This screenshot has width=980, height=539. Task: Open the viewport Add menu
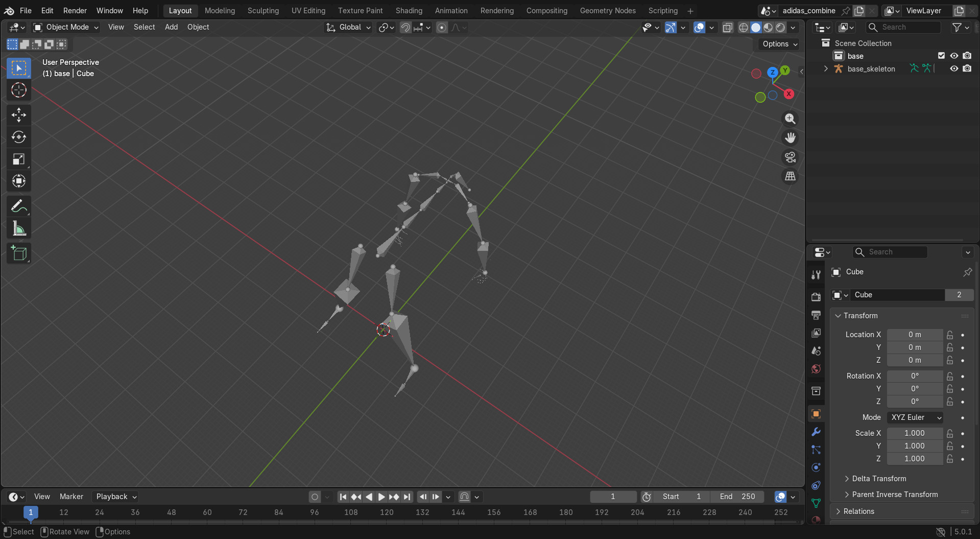(x=171, y=27)
